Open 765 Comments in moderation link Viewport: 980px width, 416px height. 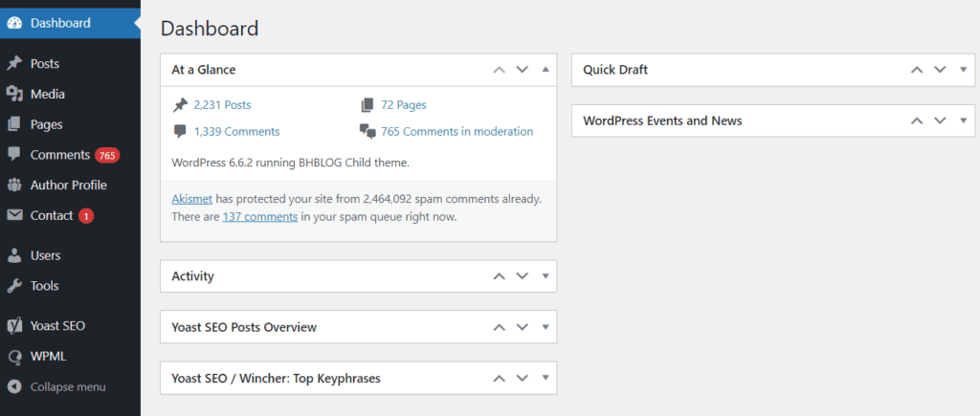[x=457, y=132]
